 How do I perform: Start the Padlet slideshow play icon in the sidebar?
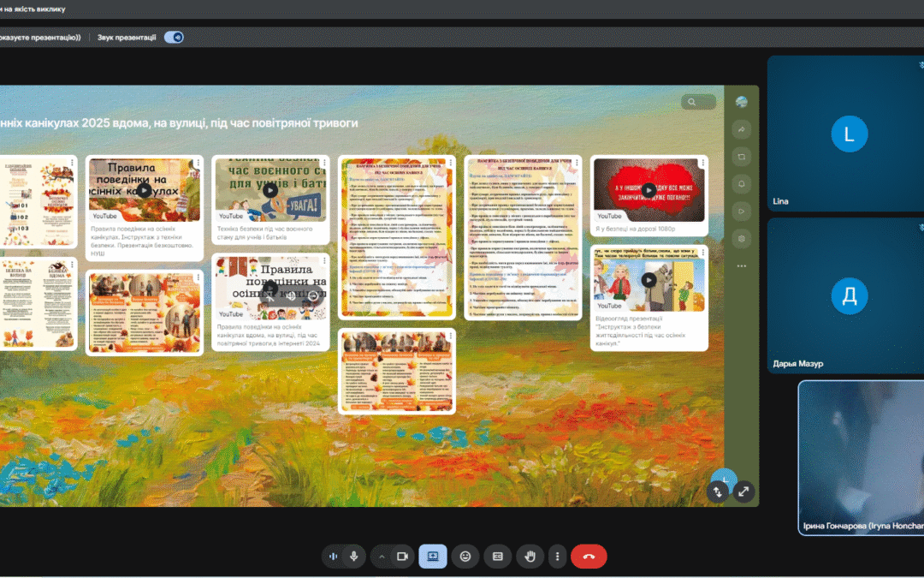point(741,212)
